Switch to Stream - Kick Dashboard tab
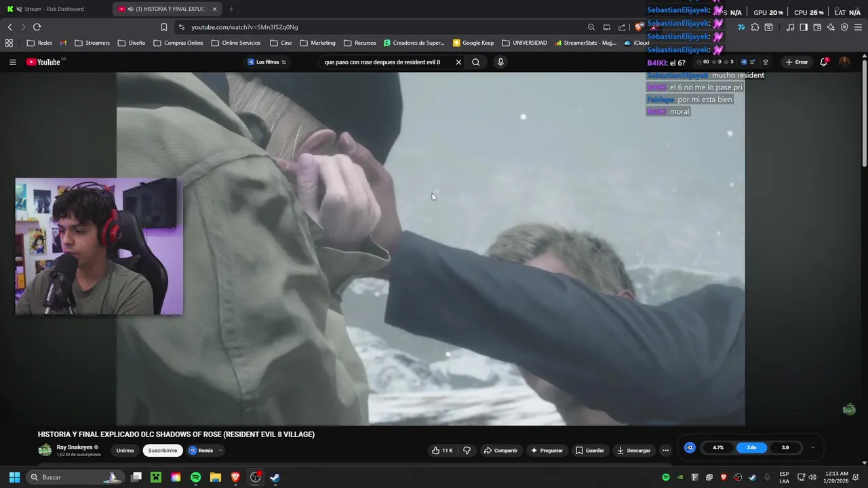Screen dimensions: 868x488 click(x=56, y=9)
